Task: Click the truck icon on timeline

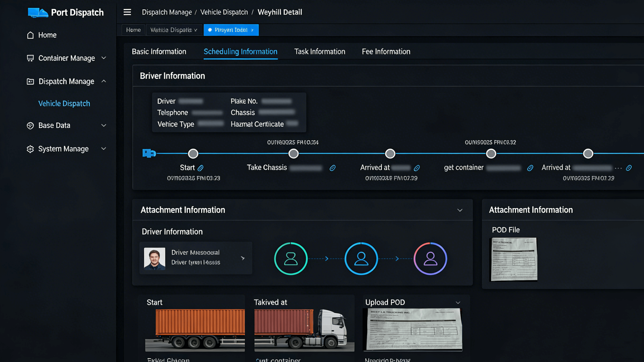Action: [x=149, y=153]
